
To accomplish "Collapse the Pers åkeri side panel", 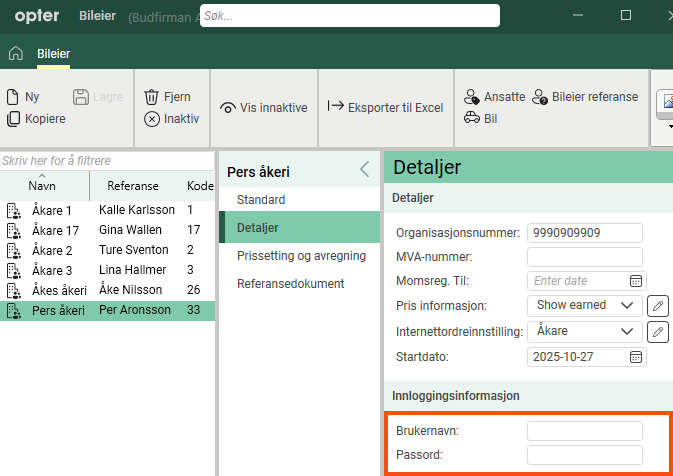I will pos(364,170).
